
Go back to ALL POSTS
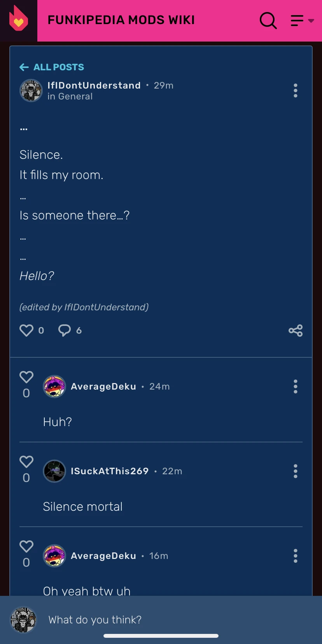[51, 67]
